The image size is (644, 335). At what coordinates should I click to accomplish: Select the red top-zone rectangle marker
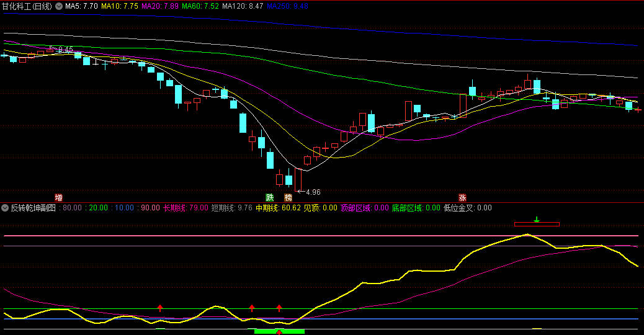click(x=537, y=224)
